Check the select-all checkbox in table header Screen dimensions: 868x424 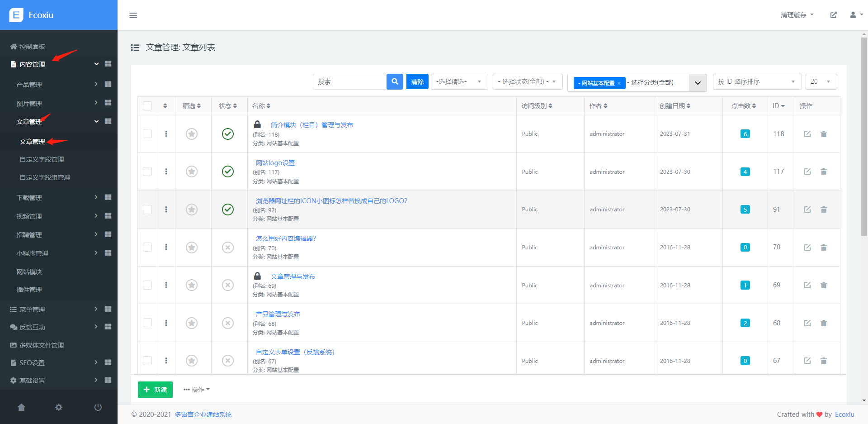point(147,106)
